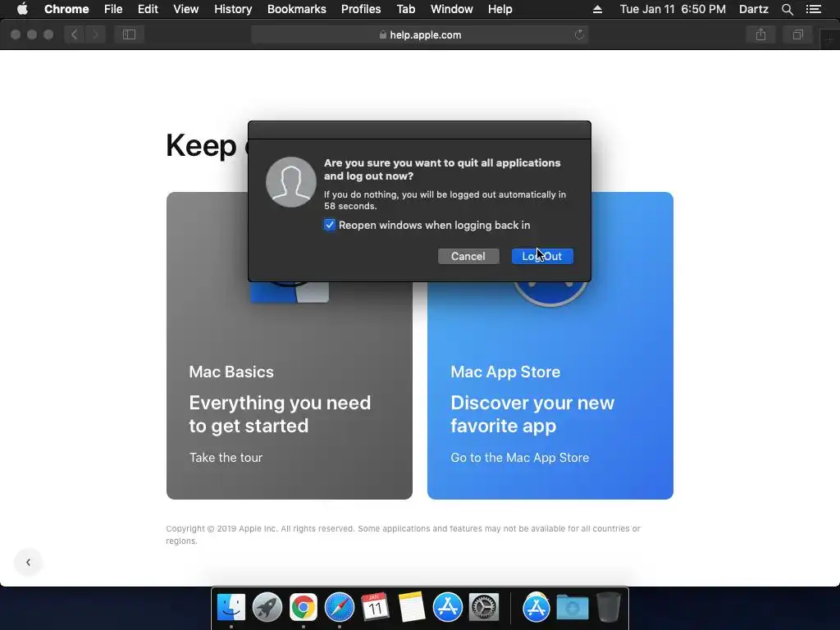Click the Share icon in the toolbar
The width and height of the screenshot is (840, 630).
click(x=760, y=34)
